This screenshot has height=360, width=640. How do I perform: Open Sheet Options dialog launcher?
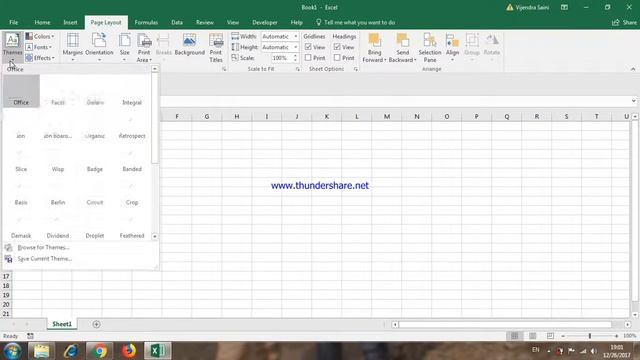[x=356, y=69]
